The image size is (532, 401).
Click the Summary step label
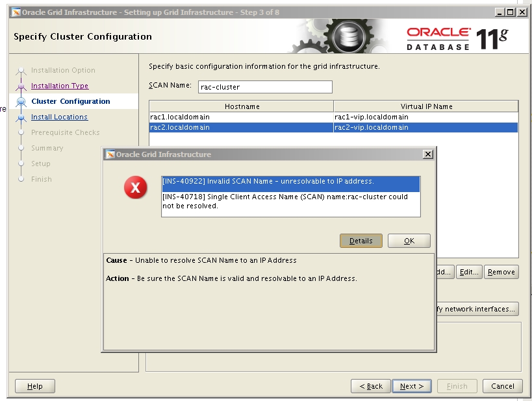click(x=47, y=148)
